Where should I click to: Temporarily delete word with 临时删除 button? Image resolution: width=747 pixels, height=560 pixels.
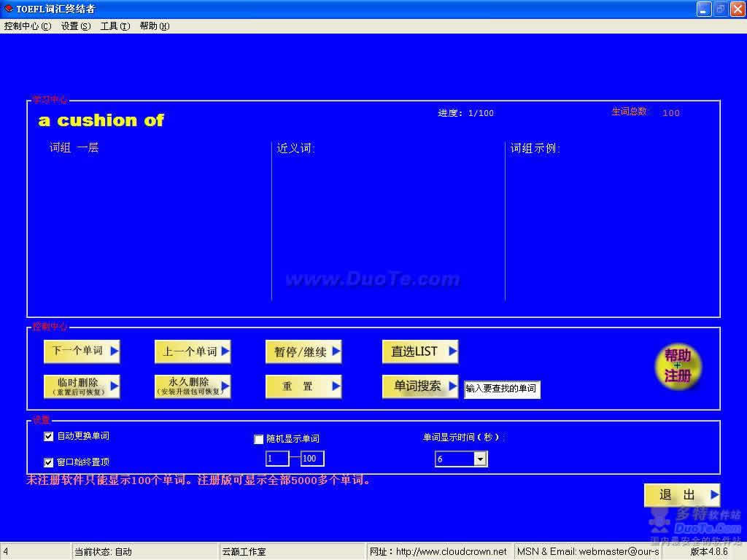[x=82, y=386]
